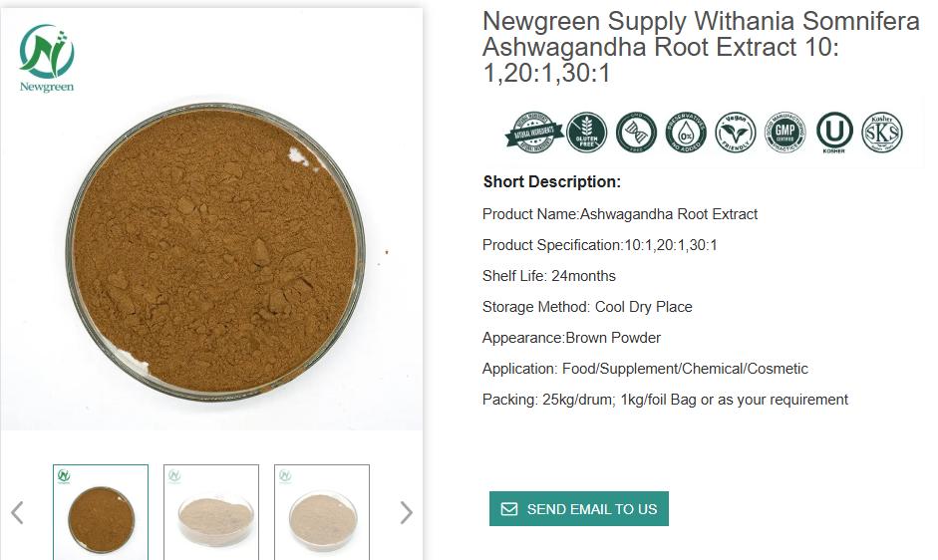
Task: Click the Send Email To Us button
Action: [x=579, y=509]
